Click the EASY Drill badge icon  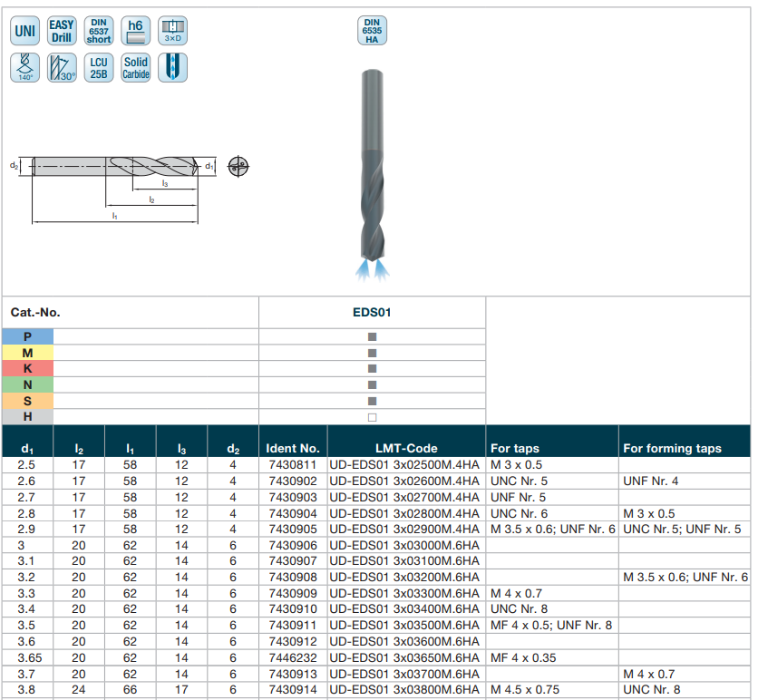62,31
